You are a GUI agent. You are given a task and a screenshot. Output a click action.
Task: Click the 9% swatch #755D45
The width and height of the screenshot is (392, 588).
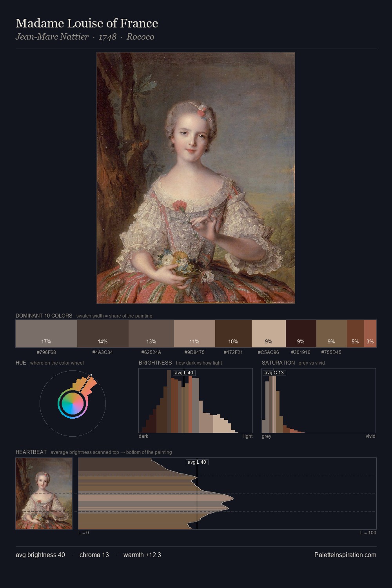(332, 334)
